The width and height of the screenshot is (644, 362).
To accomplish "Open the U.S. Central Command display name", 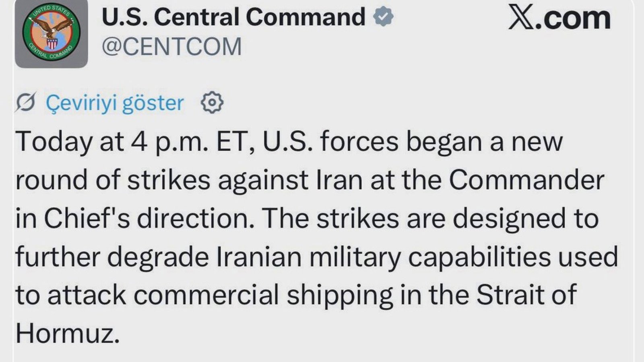I will click(x=233, y=17).
